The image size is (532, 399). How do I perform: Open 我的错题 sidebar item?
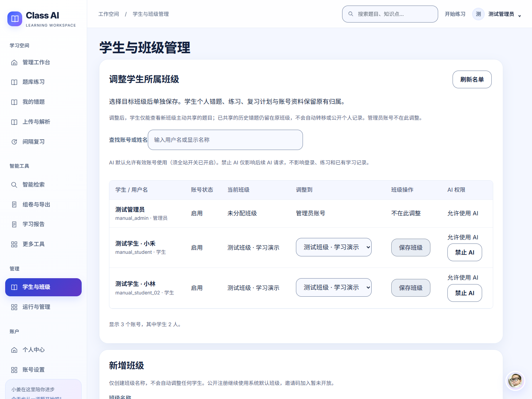(x=43, y=102)
